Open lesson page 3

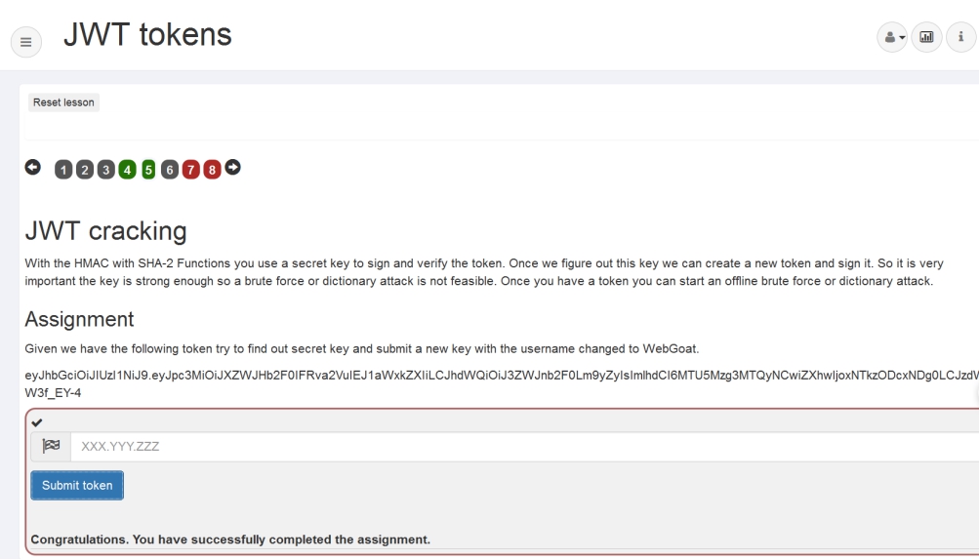[106, 170]
